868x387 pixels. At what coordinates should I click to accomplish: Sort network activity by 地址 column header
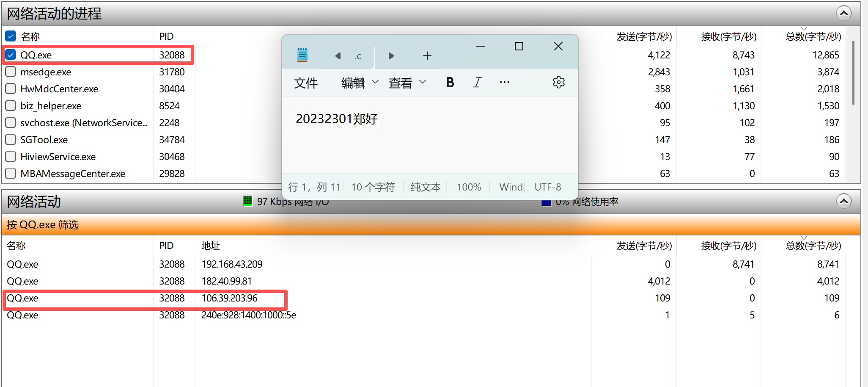tap(211, 246)
